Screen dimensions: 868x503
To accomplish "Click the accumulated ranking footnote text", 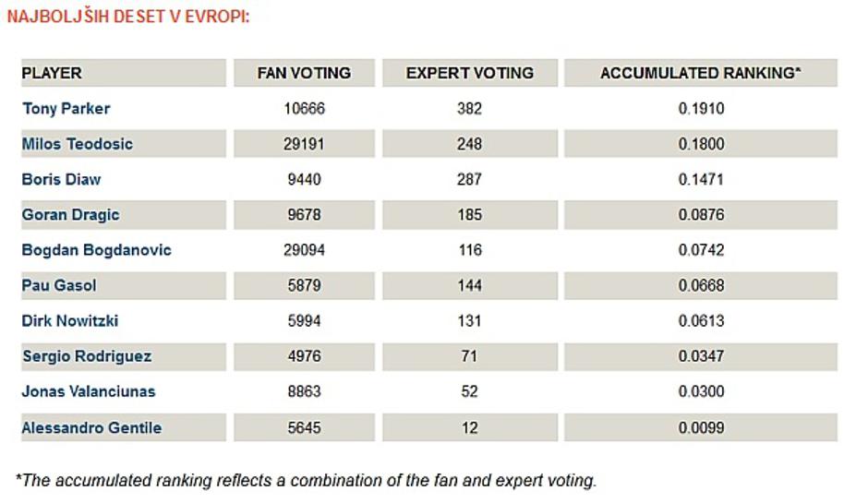I will point(306,480).
